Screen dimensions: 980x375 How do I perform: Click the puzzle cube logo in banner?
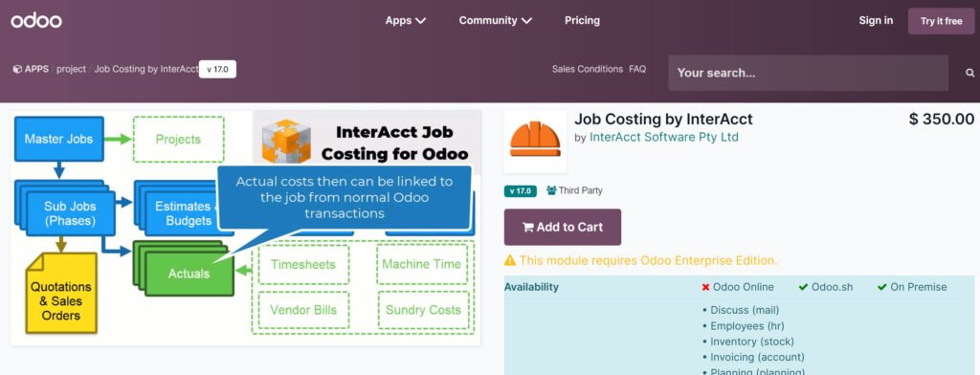pyautogui.click(x=286, y=142)
